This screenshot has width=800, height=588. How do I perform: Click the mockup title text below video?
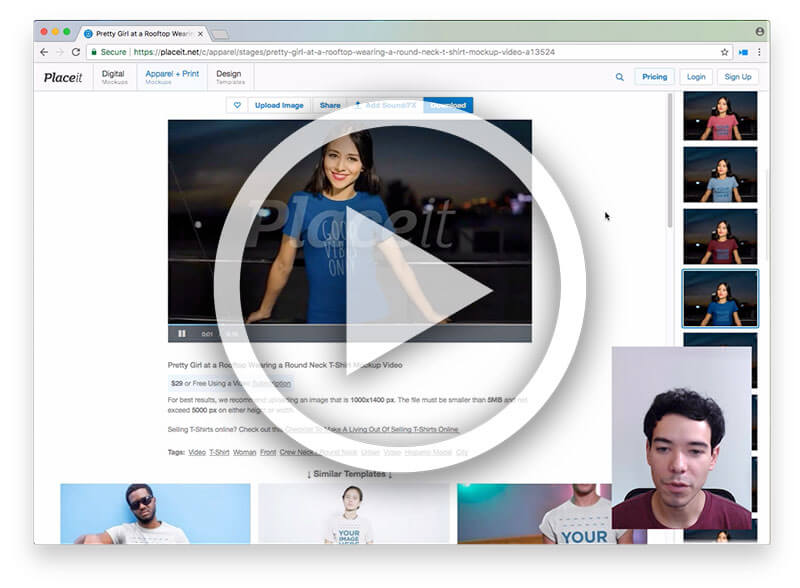point(285,365)
